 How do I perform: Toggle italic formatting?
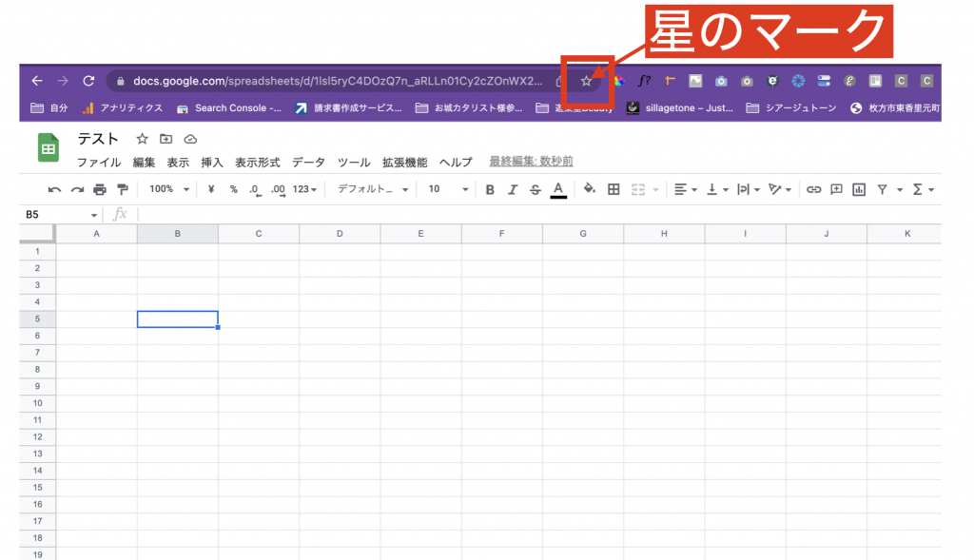coord(513,190)
